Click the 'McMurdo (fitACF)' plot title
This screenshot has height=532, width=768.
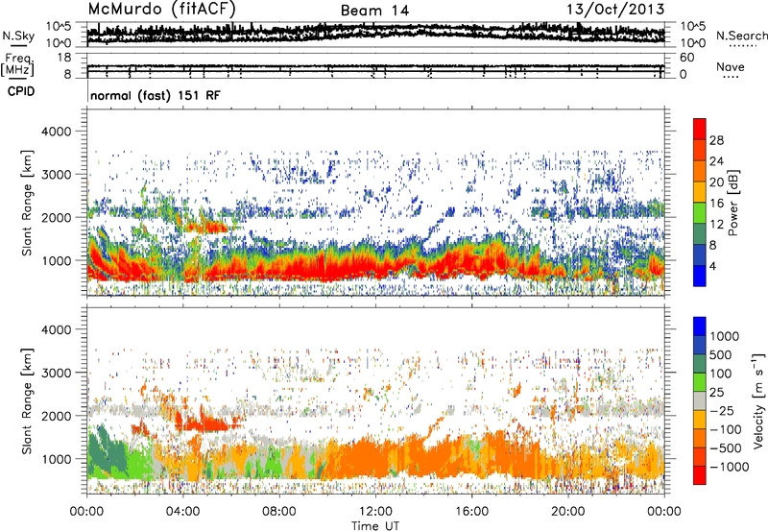(x=161, y=10)
